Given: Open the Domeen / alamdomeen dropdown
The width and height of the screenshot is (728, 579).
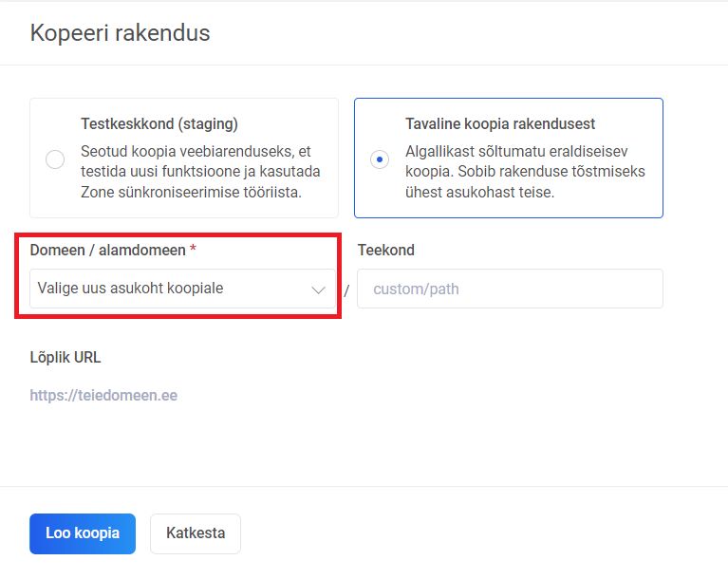Looking at the screenshot, I should tap(181, 289).
